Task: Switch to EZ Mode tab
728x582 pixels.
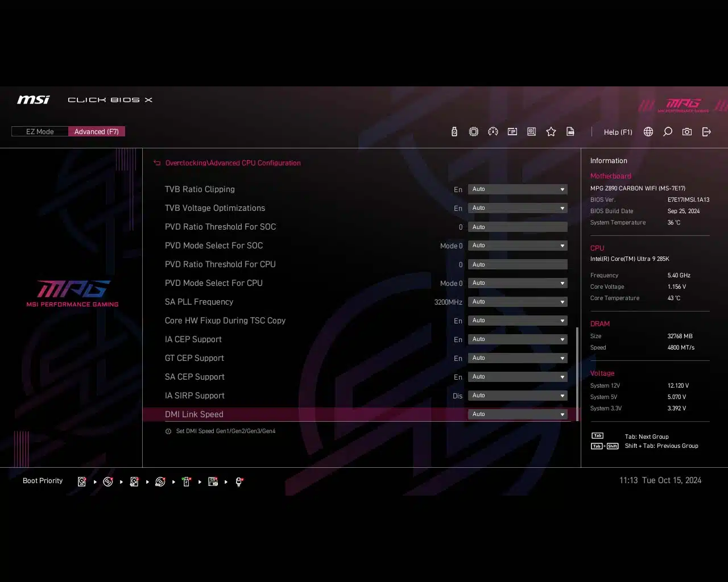Action: pos(40,131)
